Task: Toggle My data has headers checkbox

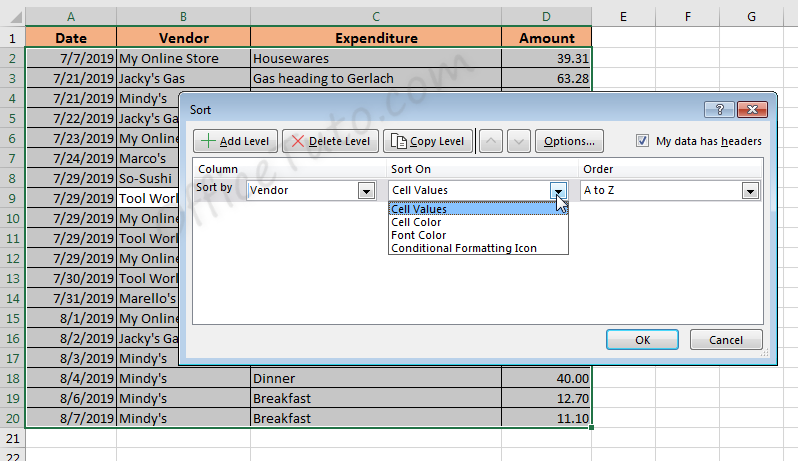Action: tap(642, 141)
